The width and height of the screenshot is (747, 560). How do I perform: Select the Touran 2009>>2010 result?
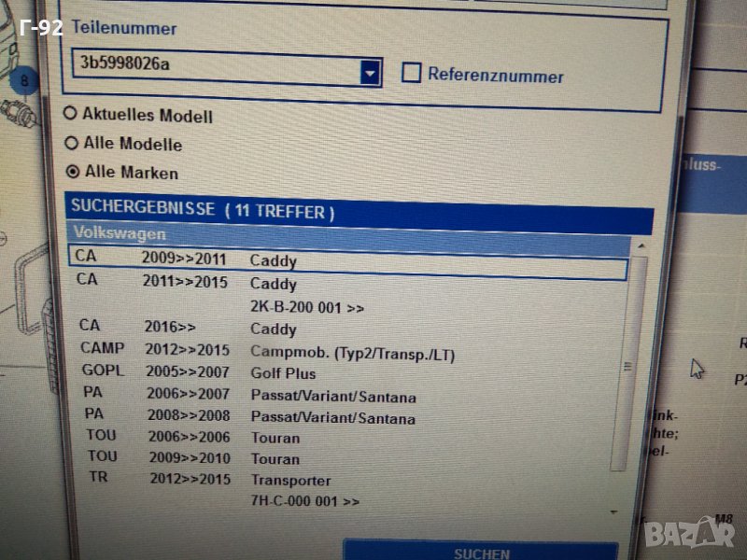[275, 458]
